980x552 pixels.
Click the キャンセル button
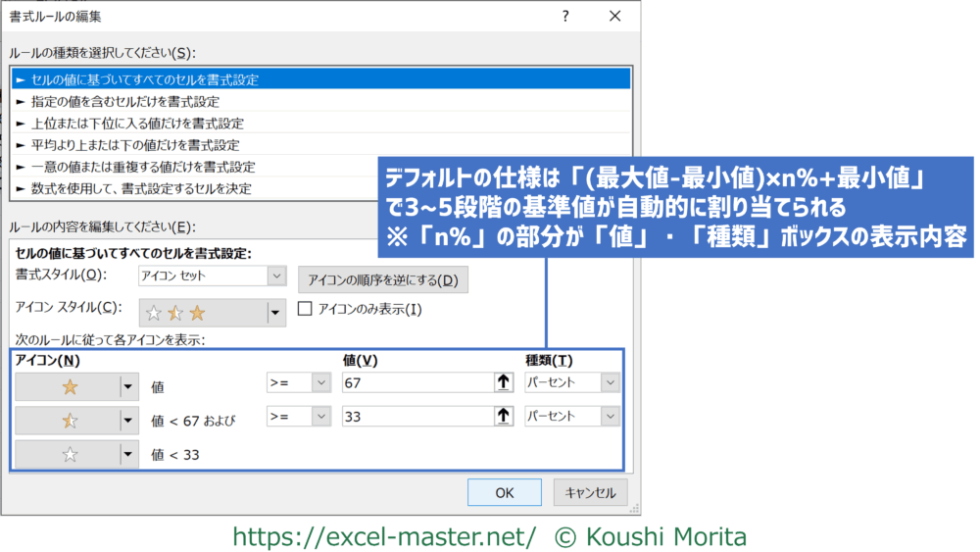(x=590, y=492)
